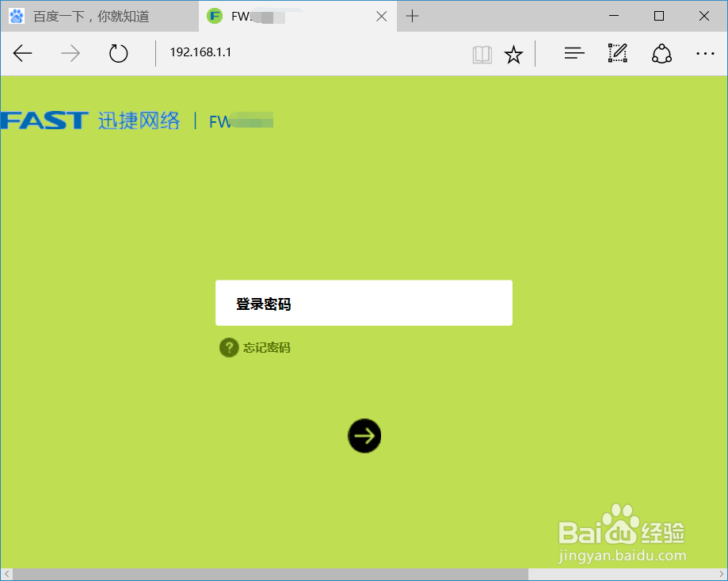This screenshot has width=728, height=581.
Task: Click the reading view icon in Edge toolbar
Action: click(x=482, y=53)
